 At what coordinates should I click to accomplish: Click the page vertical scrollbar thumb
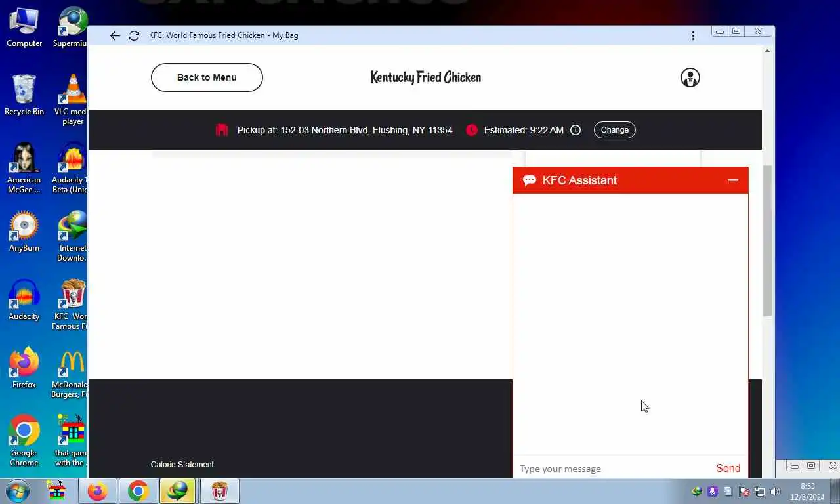coord(767,241)
